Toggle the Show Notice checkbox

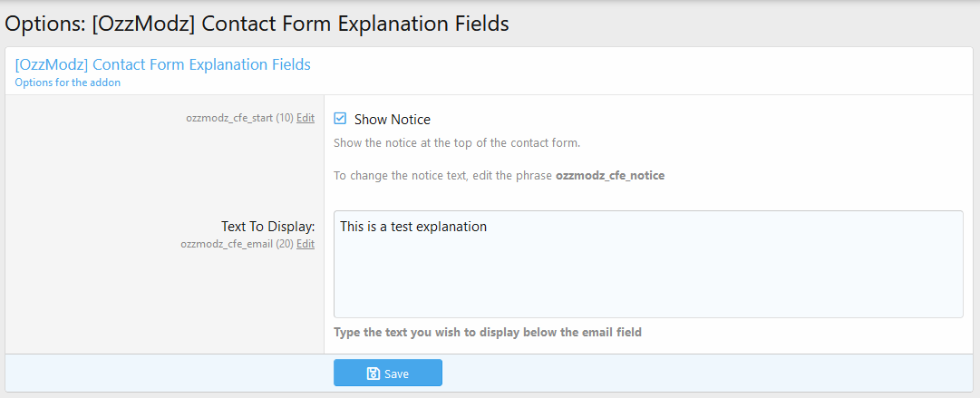[x=340, y=119]
